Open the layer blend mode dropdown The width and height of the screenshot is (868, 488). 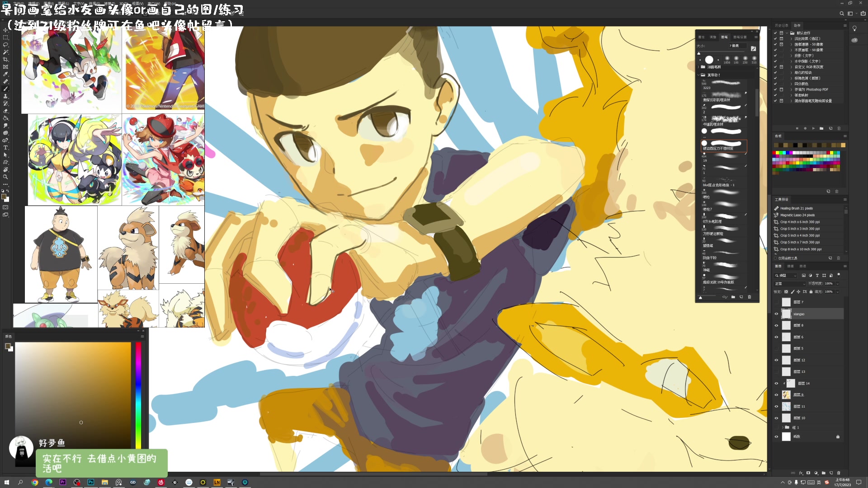(x=790, y=284)
